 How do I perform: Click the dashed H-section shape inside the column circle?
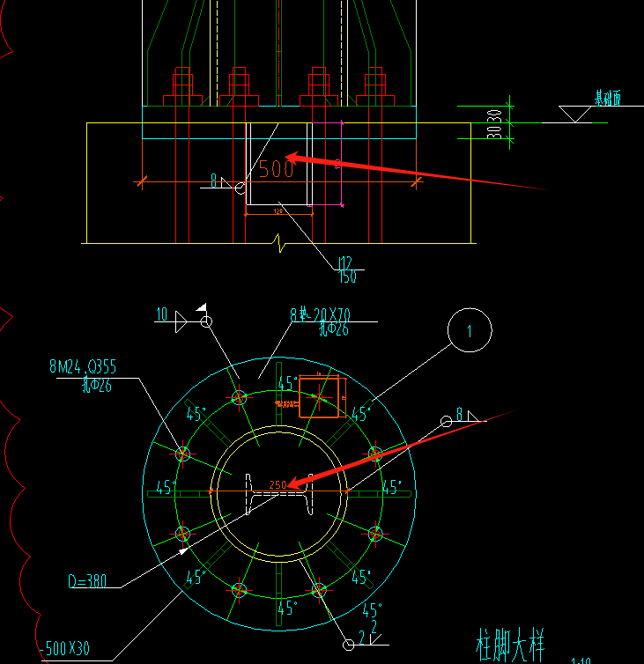(x=279, y=494)
